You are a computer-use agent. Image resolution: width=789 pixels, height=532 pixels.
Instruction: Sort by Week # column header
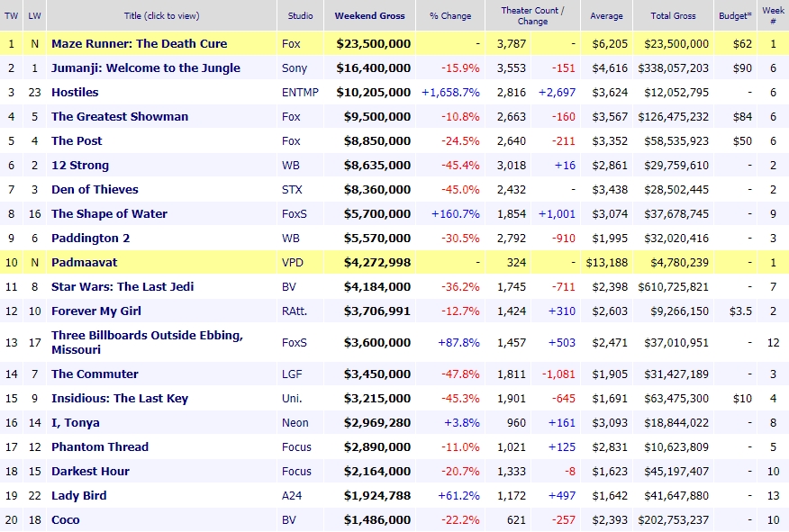(x=773, y=15)
